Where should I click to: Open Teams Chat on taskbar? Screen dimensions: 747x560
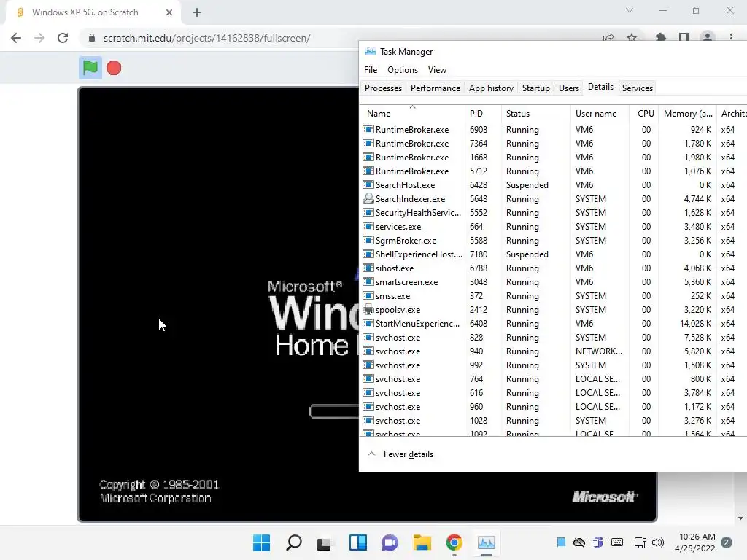[390, 542]
